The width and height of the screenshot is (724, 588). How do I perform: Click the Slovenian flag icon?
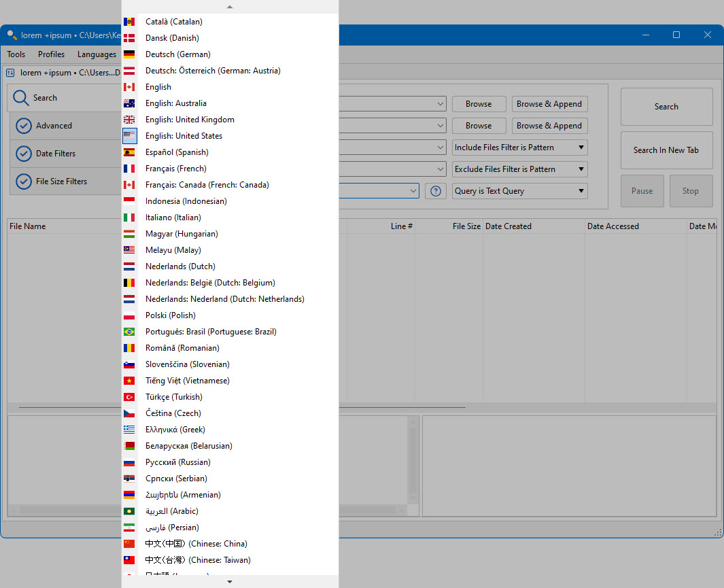pyautogui.click(x=129, y=364)
